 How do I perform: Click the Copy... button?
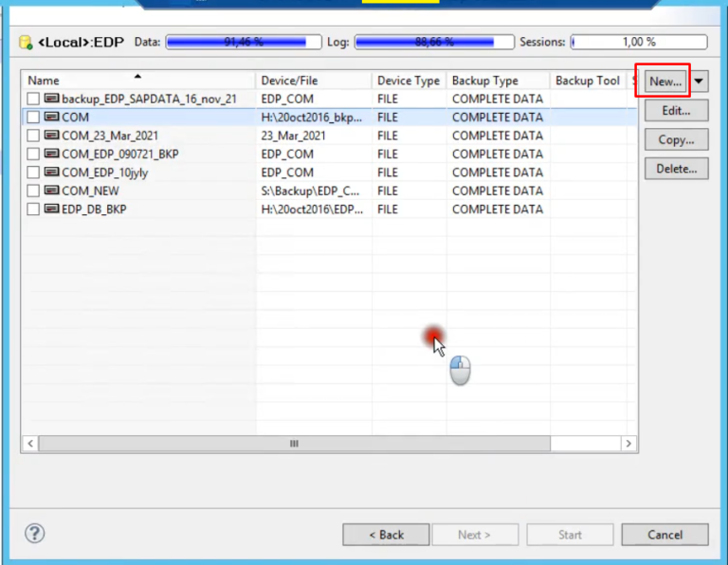tap(677, 139)
